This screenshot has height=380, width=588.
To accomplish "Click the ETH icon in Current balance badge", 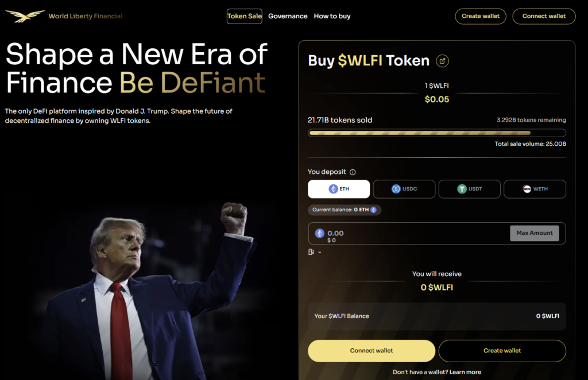I will (x=373, y=210).
